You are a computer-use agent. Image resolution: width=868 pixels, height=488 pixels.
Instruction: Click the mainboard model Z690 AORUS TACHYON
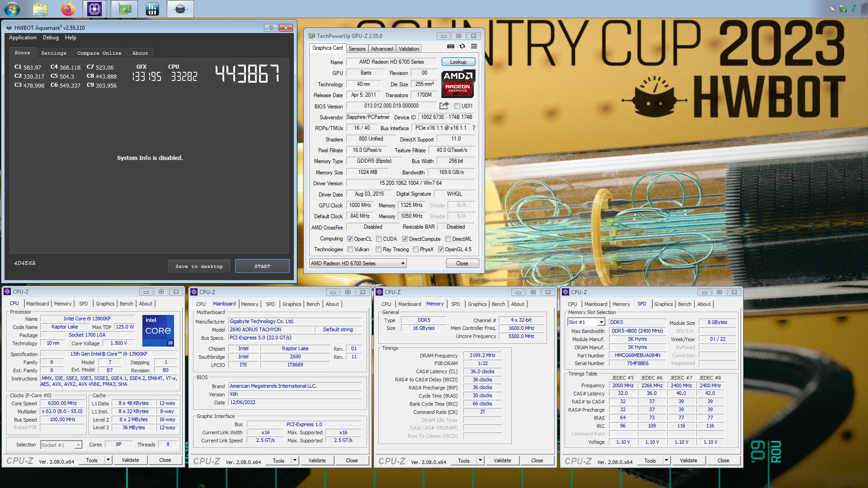coord(270,329)
